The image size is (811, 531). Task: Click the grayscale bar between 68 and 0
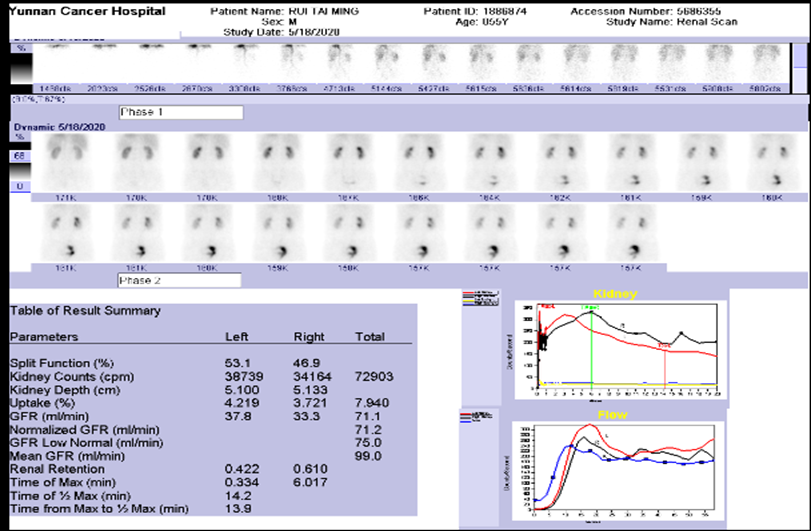tap(20, 171)
